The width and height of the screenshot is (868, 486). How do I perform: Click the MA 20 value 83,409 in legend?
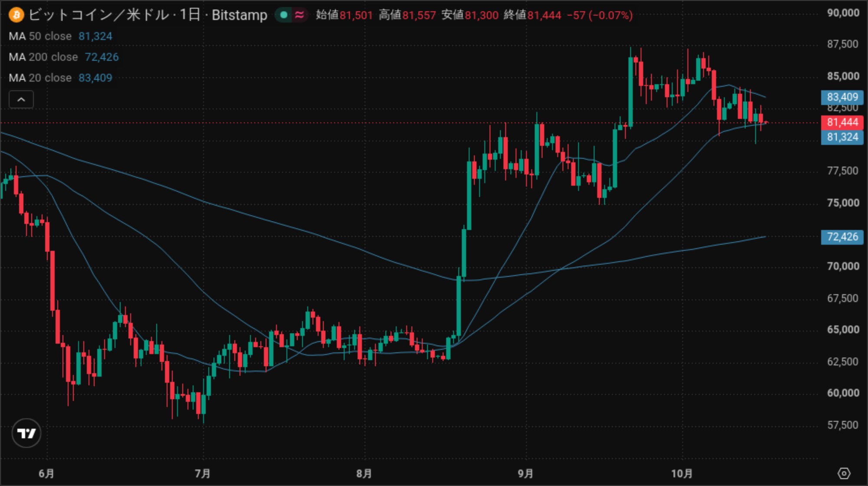click(95, 78)
